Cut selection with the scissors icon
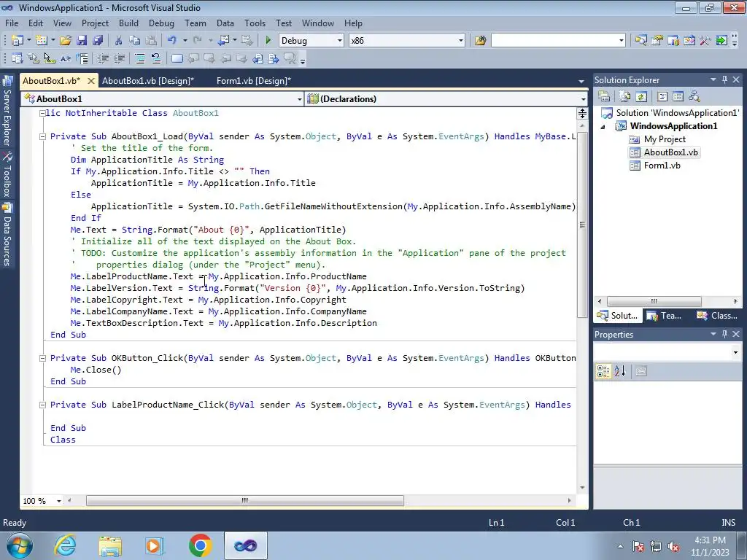Image resolution: width=747 pixels, height=560 pixels. click(x=119, y=41)
